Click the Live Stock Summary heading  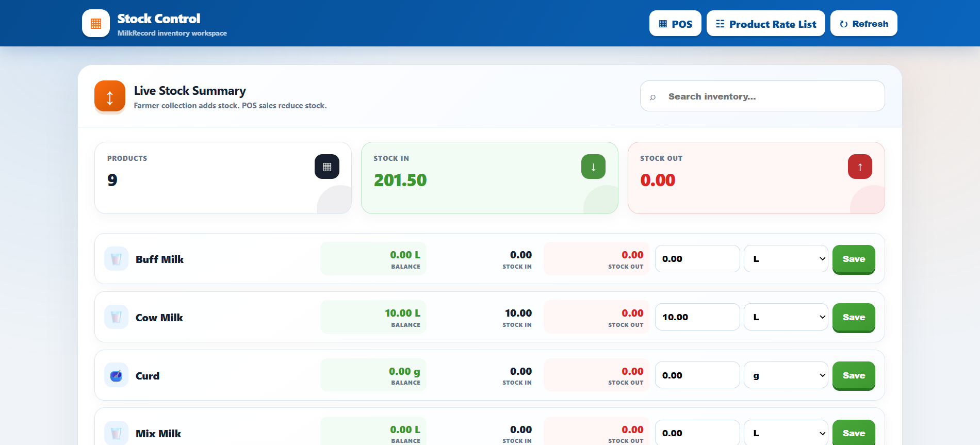pyautogui.click(x=190, y=91)
